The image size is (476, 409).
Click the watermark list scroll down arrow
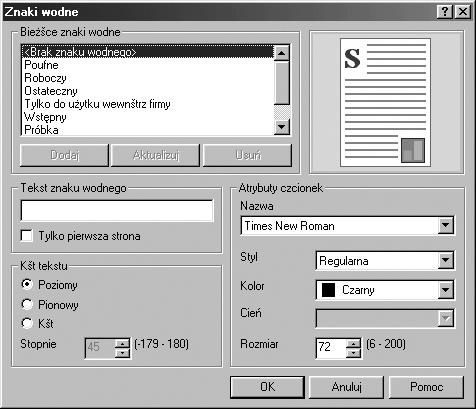[282, 127]
